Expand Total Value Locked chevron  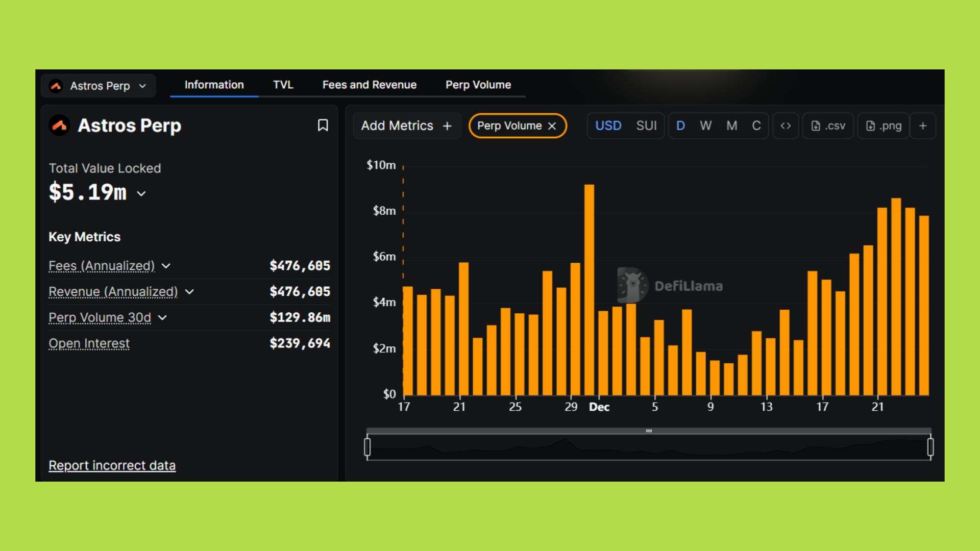[141, 194]
